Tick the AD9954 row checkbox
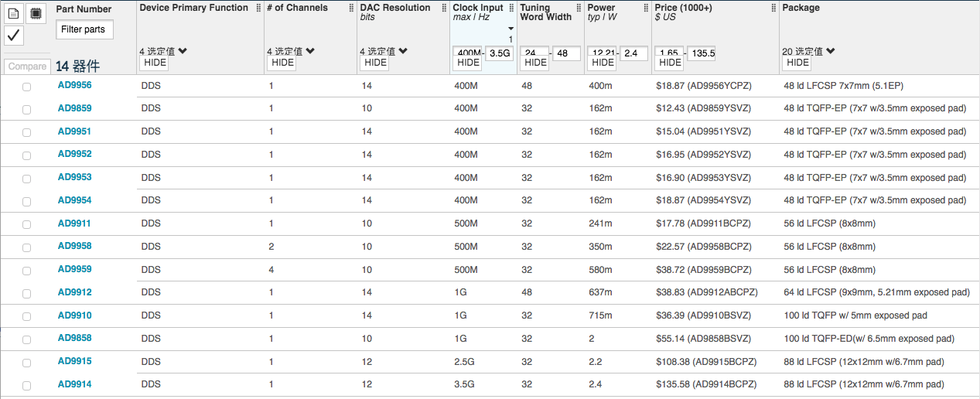Viewport: 980px width, 399px height. tap(27, 202)
